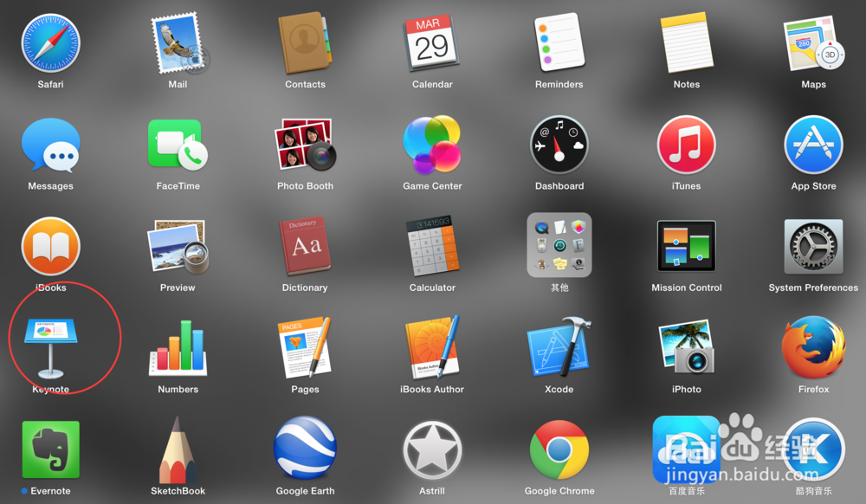Launch the Astrill VPN app

[x=432, y=450]
